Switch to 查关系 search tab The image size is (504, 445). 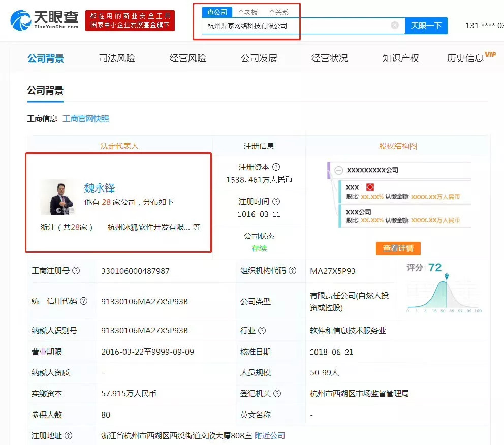coord(278,12)
